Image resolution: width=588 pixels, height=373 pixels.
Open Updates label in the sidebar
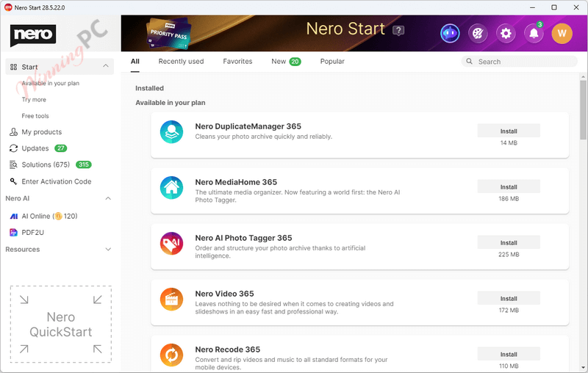pyautogui.click(x=35, y=148)
